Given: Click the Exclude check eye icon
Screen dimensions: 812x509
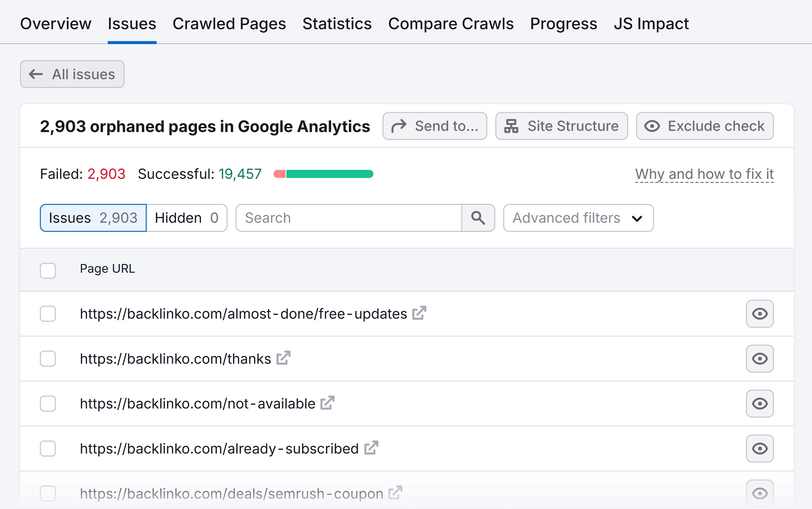Looking at the screenshot, I should 652,126.
